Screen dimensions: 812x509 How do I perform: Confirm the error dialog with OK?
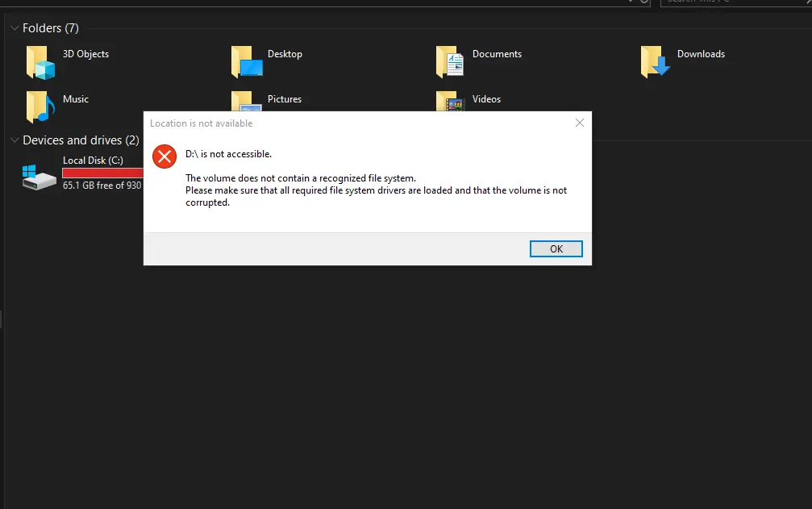(x=556, y=249)
